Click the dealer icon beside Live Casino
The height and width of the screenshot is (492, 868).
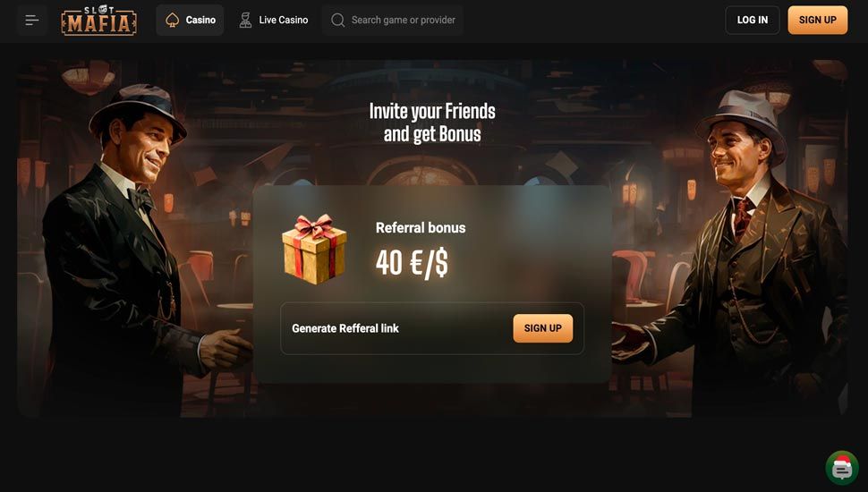245,21
